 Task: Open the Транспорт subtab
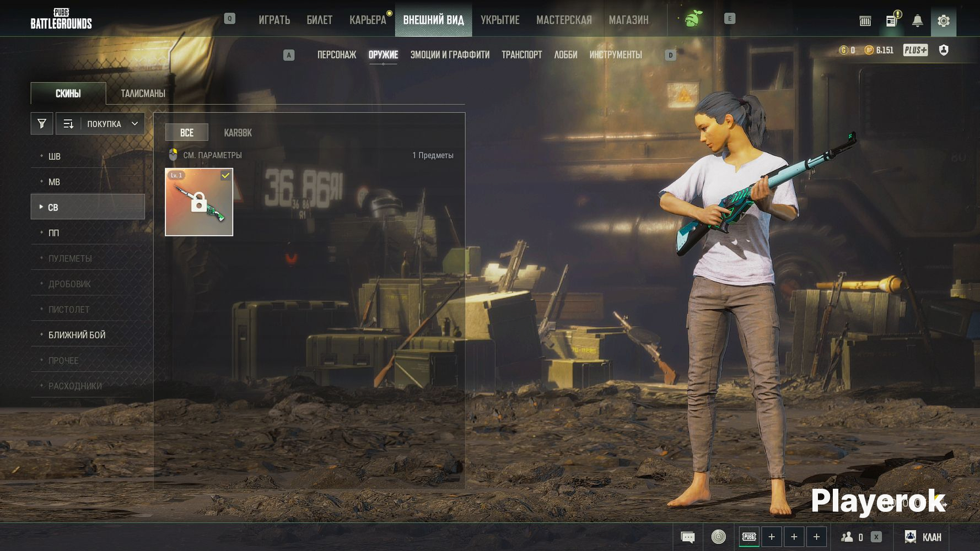[x=522, y=55]
